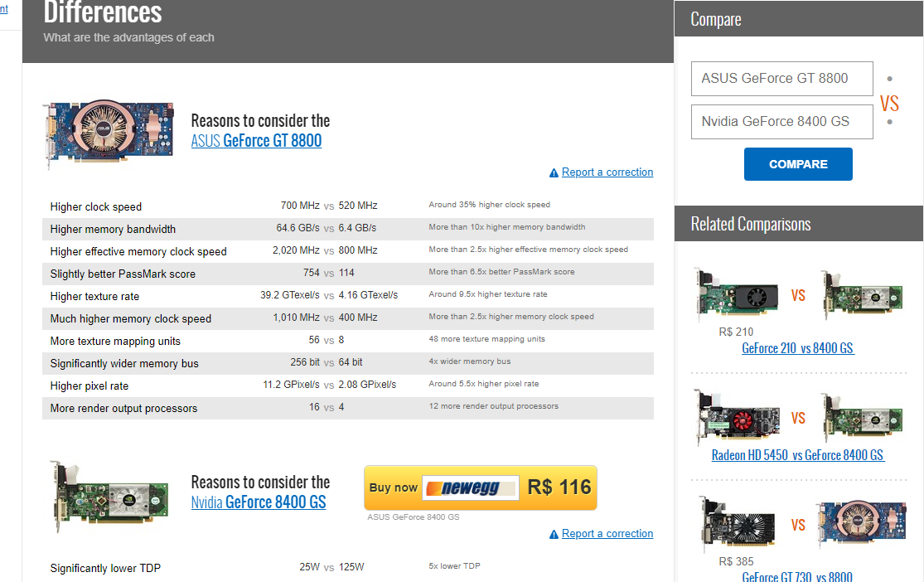Click the 39.2 GTexel/s texture rate value

point(290,295)
